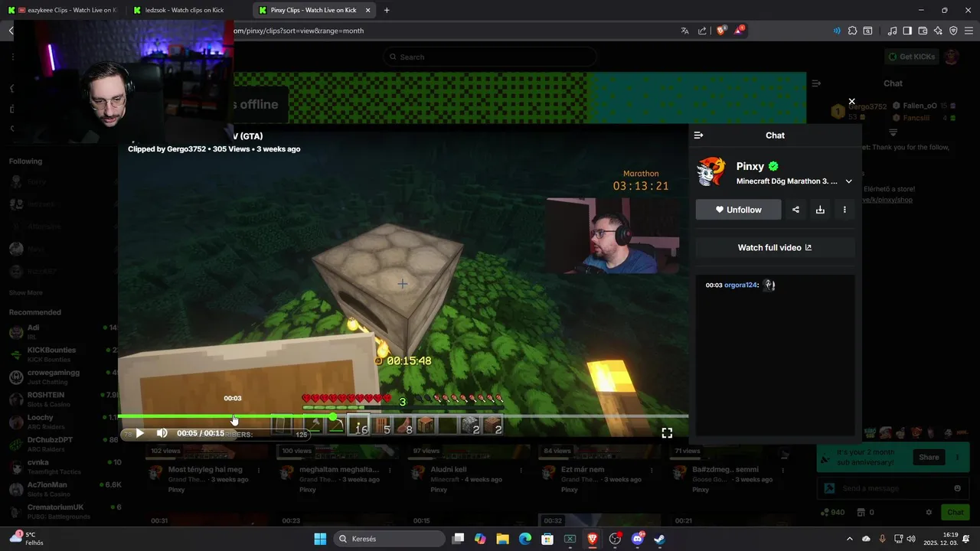Open the Brave Wallet icon
Screen dimensions: 980x551
tap(923, 31)
